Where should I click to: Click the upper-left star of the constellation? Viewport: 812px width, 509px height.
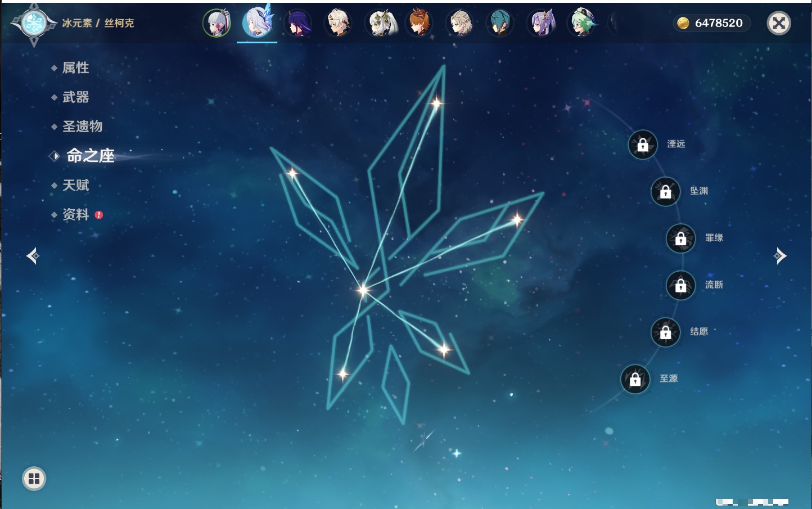click(292, 174)
